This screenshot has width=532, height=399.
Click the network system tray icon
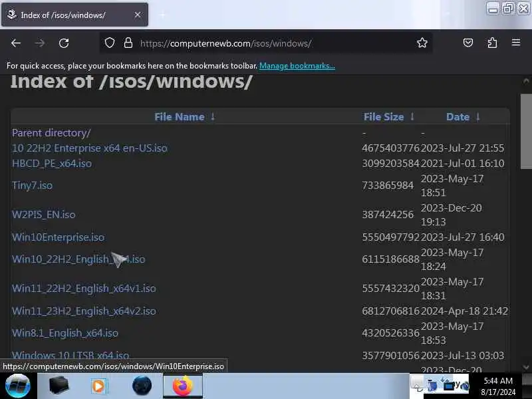click(x=450, y=385)
